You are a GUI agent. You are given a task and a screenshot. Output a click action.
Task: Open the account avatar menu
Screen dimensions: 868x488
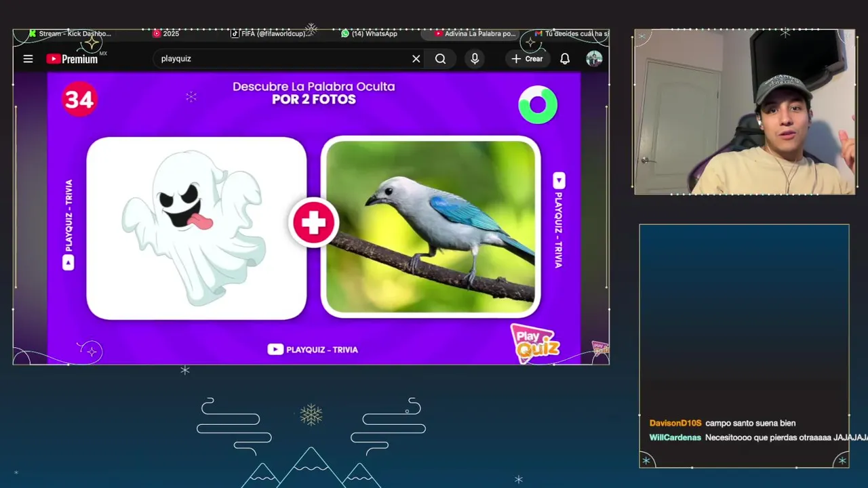pos(594,59)
